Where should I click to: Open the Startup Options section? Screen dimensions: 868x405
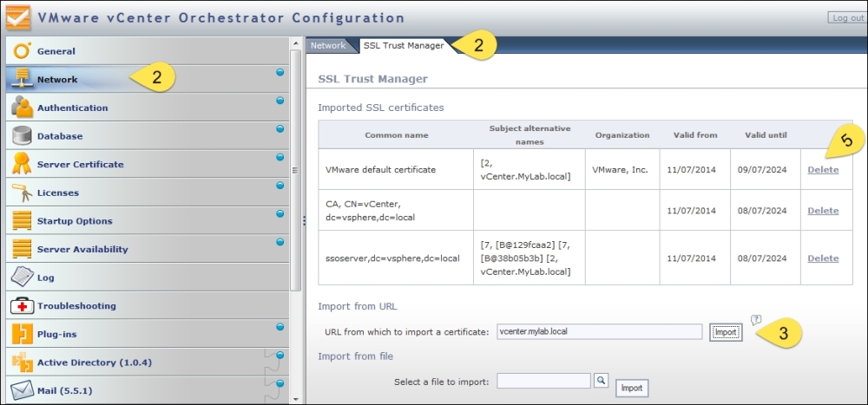click(x=148, y=221)
